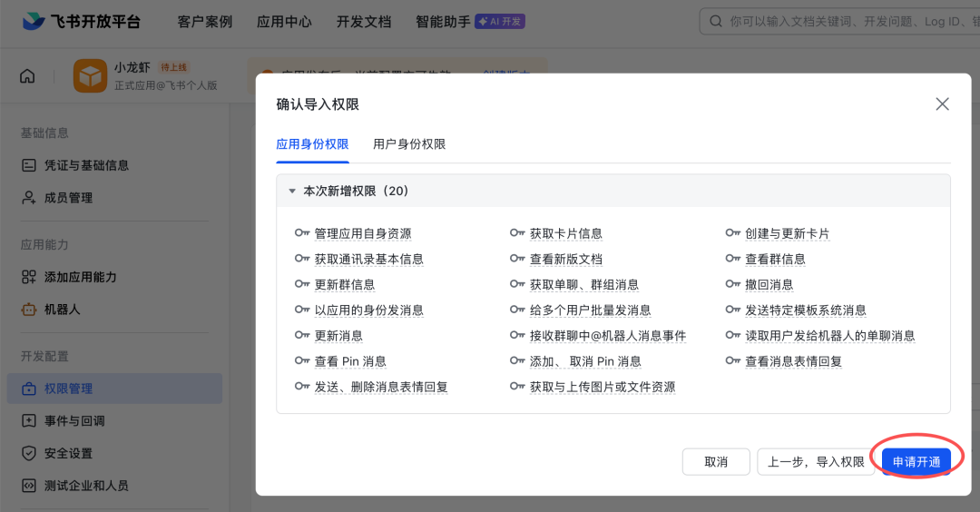Image resolution: width=980 pixels, height=512 pixels.
Task: Click the 申请开通 button
Action: [916, 462]
